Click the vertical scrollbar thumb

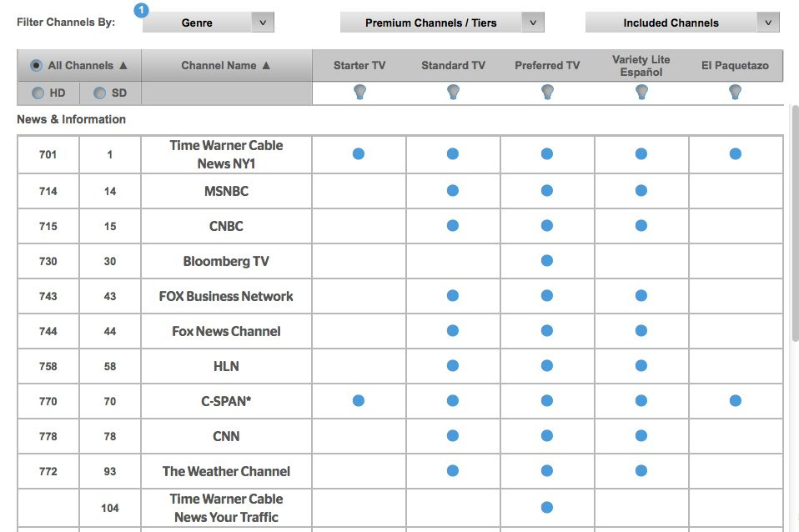[x=796, y=223]
